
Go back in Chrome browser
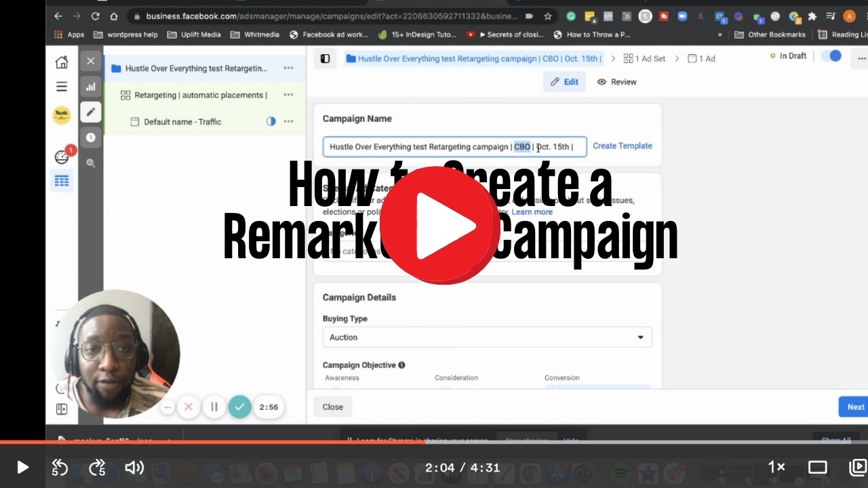pos(58,16)
